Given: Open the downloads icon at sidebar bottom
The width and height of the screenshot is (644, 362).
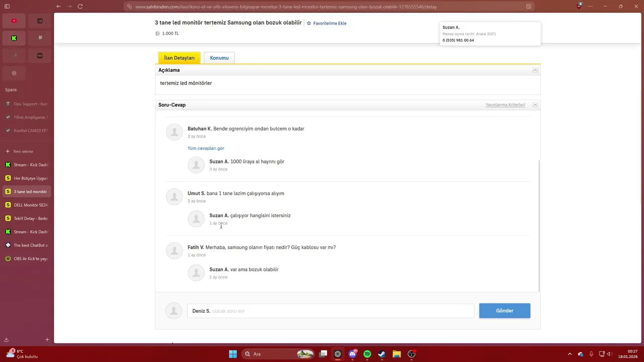Looking at the screenshot, I should (x=7, y=340).
